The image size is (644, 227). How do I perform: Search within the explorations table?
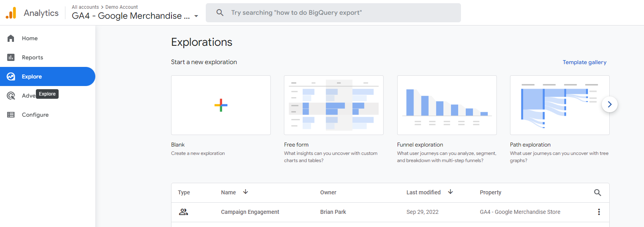pyautogui.click(x=597, y=192)
